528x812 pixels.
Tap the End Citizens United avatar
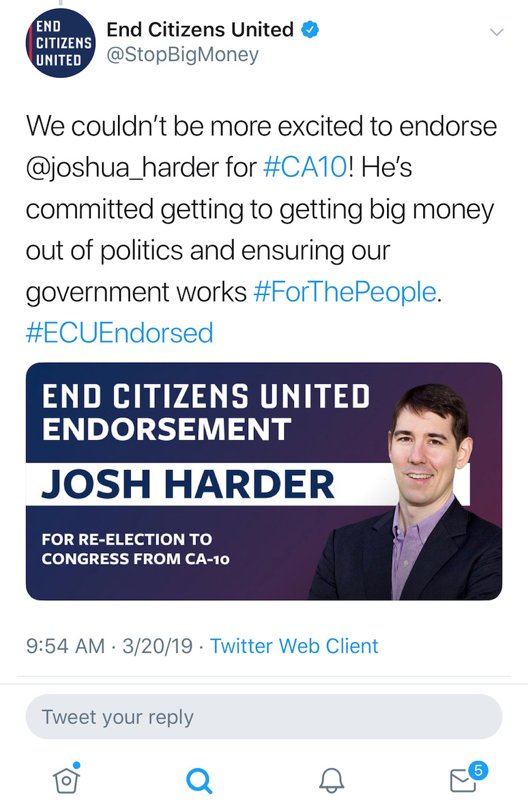(60, 44)
